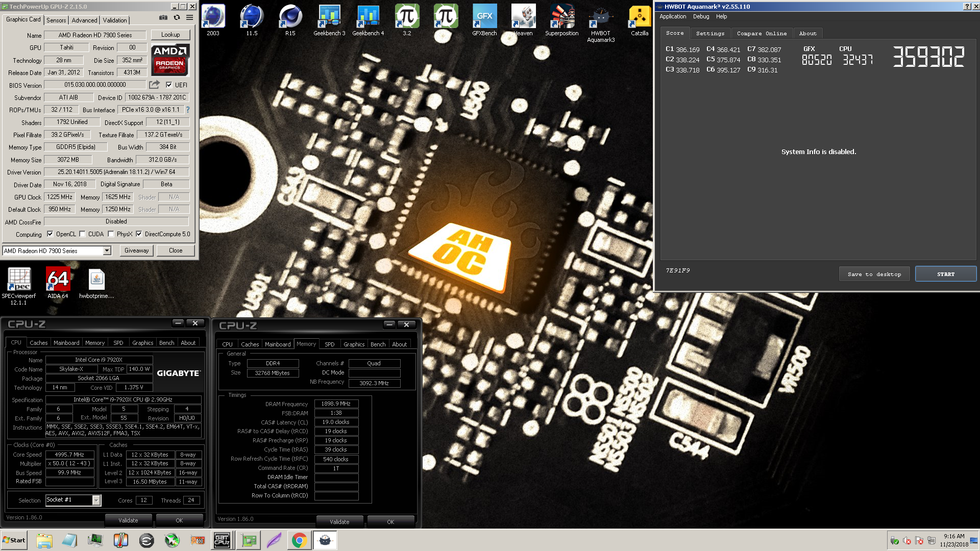Open the Mainboard tab in left CPU-Z window
The height and width of the screenshot is (551, 980).
pyautogui.click(x=66, y=343)
